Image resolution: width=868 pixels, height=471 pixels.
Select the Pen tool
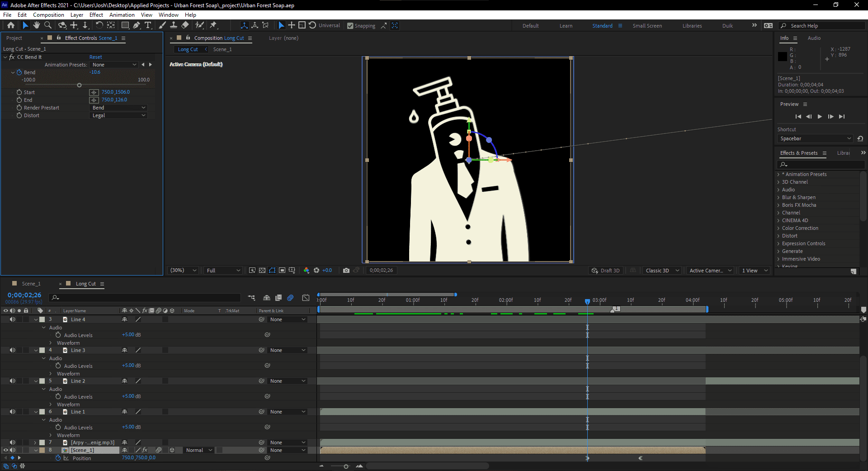click(136, 25)
